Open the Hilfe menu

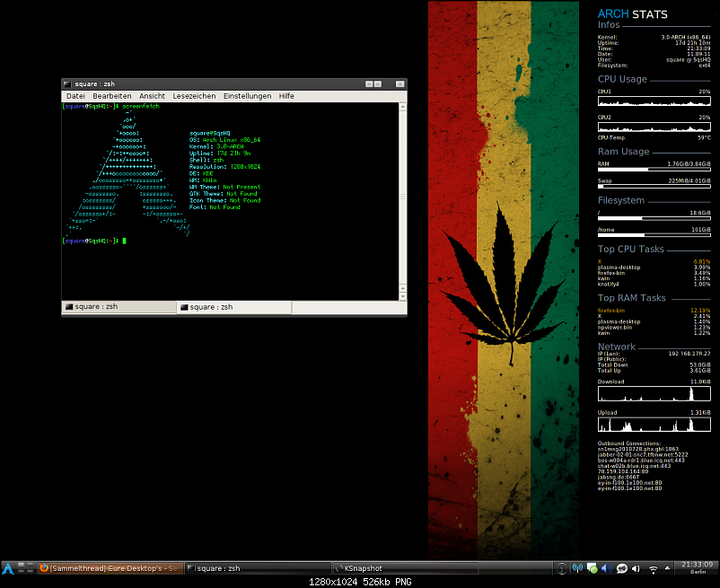coord(286,96)
